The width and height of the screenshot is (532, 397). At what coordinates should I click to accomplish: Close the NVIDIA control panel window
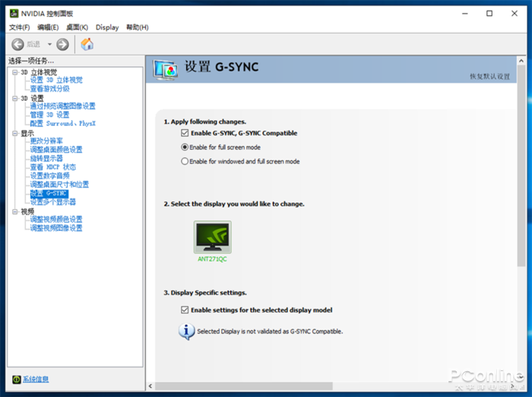pos(515,14)
